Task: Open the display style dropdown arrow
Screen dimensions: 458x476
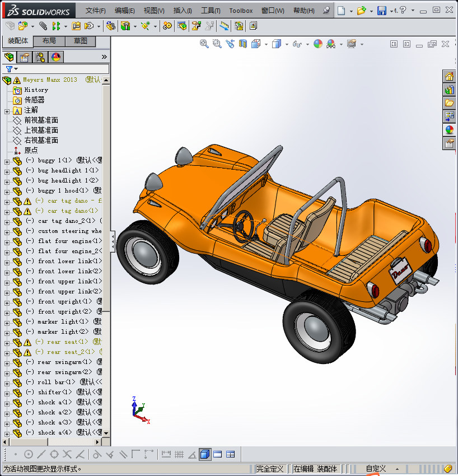Action: [x=286, y=44]
